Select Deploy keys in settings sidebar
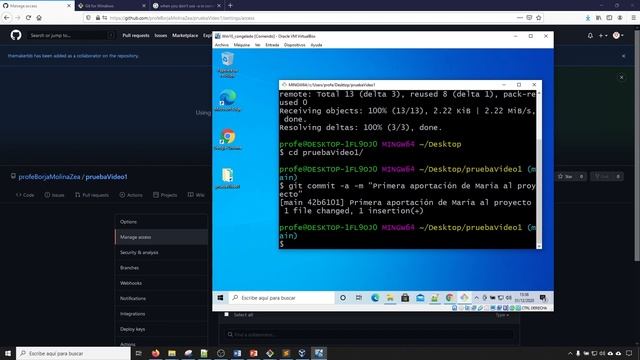The width and height of the screenshot is (640, 360). [162, 329]
